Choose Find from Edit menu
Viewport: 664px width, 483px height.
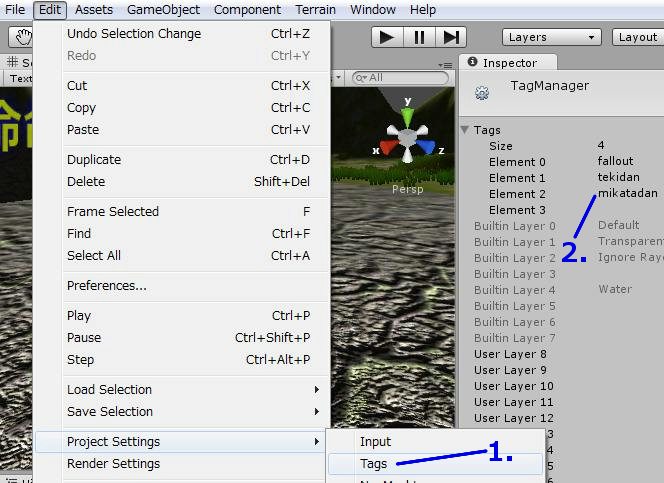183,233
